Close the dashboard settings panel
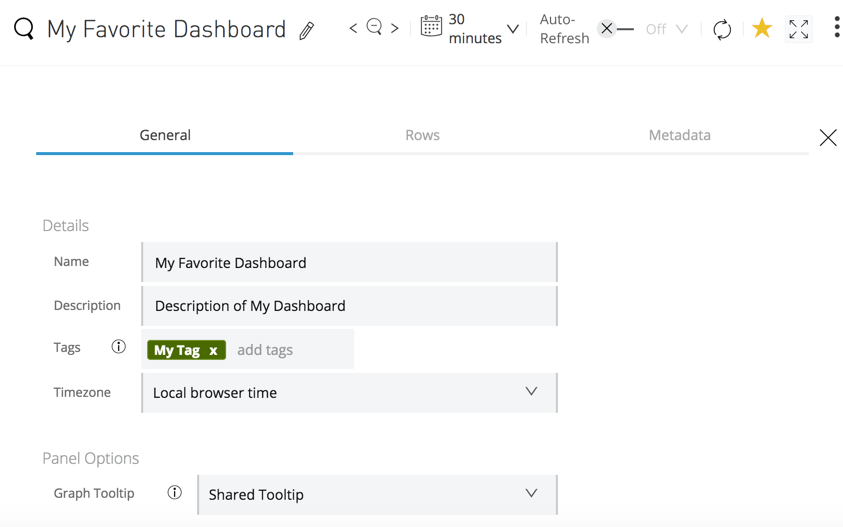This screenshot has width=843, height=527. (828, 138)
